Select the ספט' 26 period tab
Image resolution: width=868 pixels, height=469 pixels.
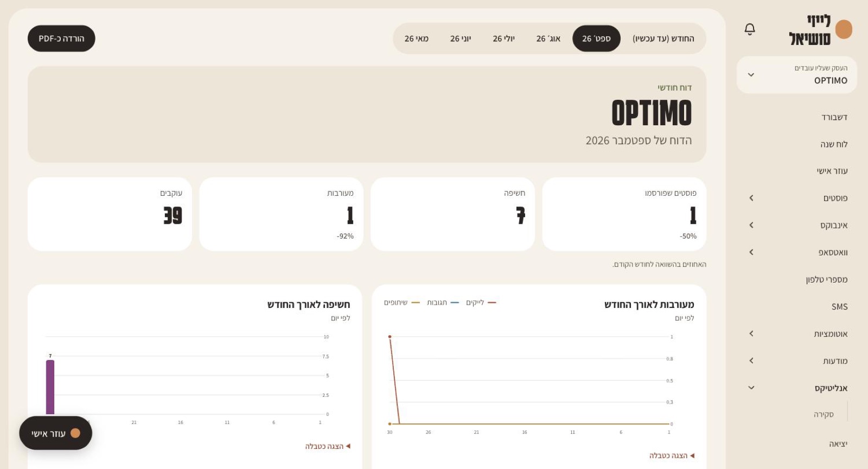click(x=596, y=38)
